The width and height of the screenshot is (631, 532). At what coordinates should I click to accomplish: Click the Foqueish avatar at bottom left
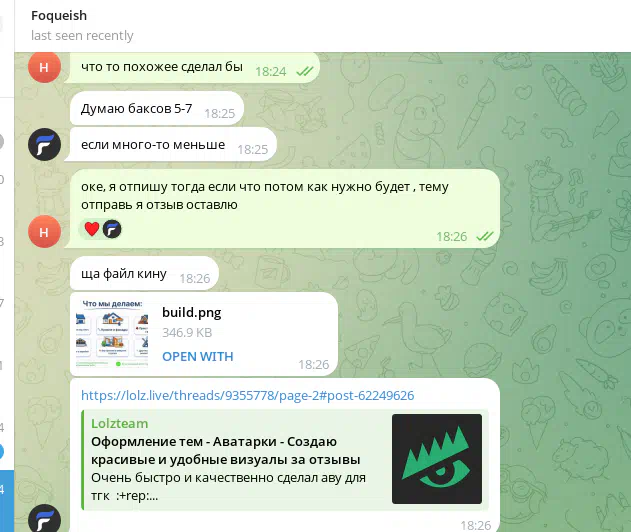pos(44,519)
